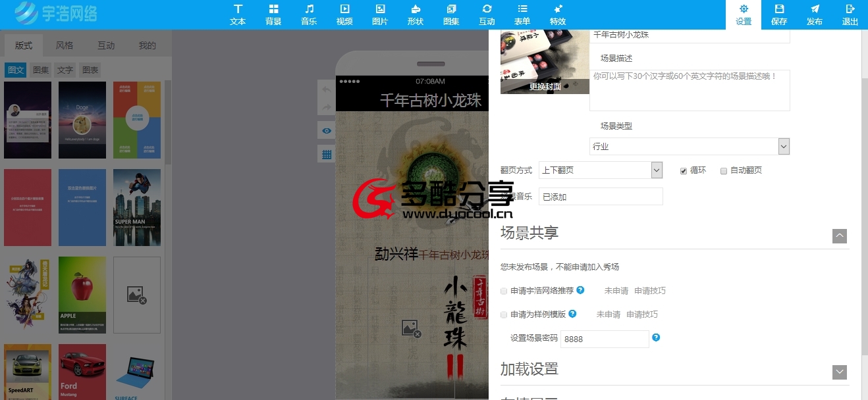Expand the 加载设置 section
Screen dimensions: 868x400
(839, 372)
